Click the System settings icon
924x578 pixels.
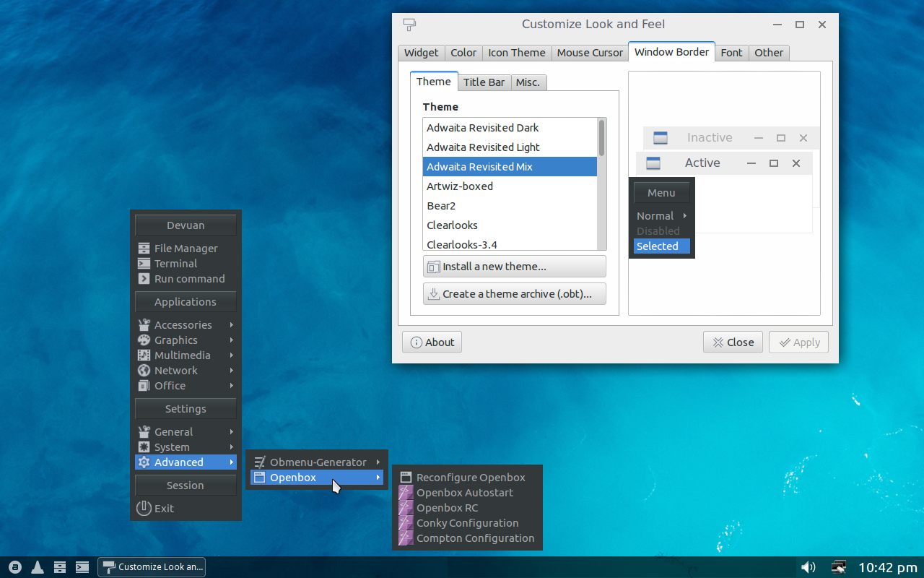(144, 447)
